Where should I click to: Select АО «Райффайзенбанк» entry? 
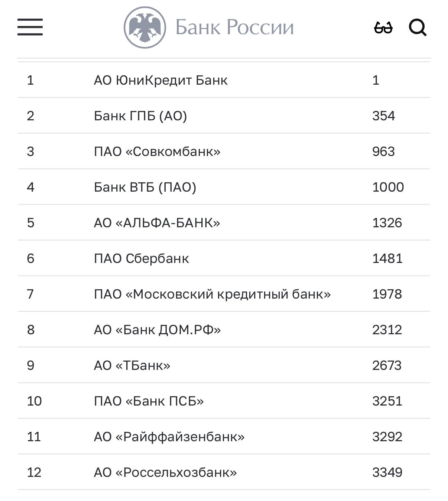[x=169, y=437]
